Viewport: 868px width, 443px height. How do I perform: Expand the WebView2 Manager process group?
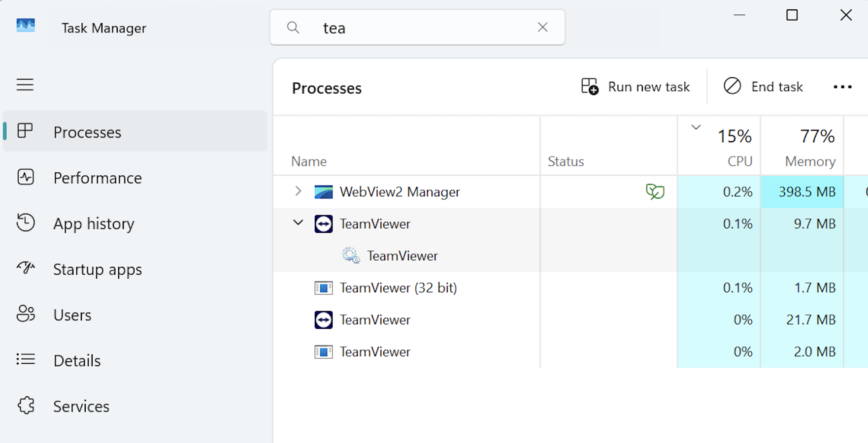coord(298,191)
